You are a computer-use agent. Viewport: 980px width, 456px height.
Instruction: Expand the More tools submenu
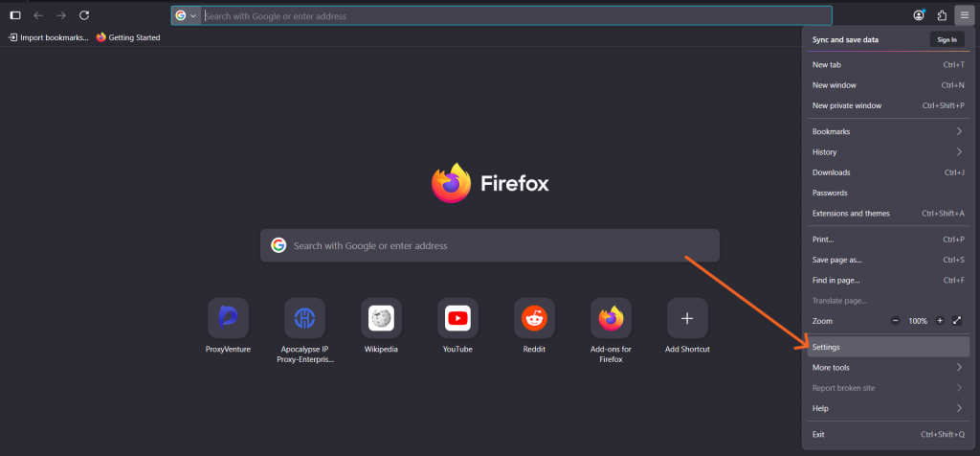click(x=887, y=368)
